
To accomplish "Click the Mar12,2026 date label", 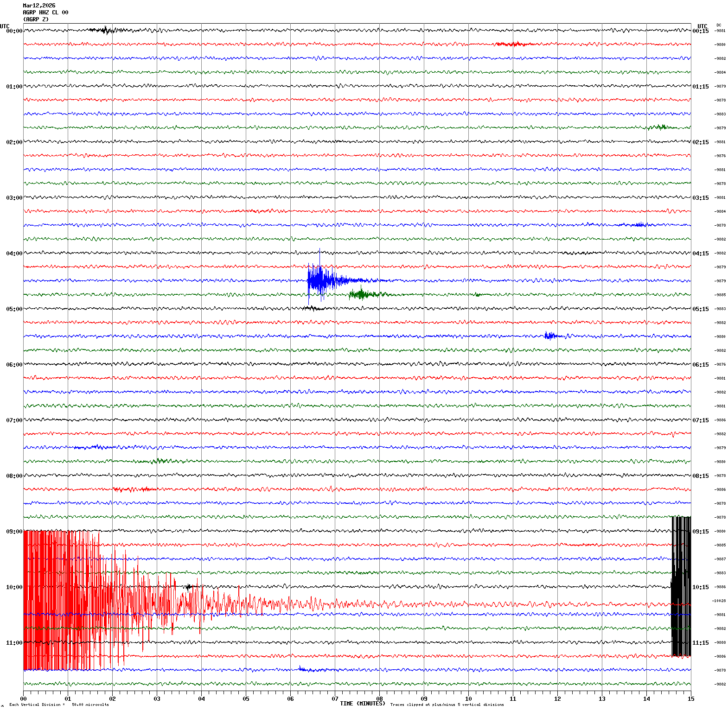I will point(39,6).
